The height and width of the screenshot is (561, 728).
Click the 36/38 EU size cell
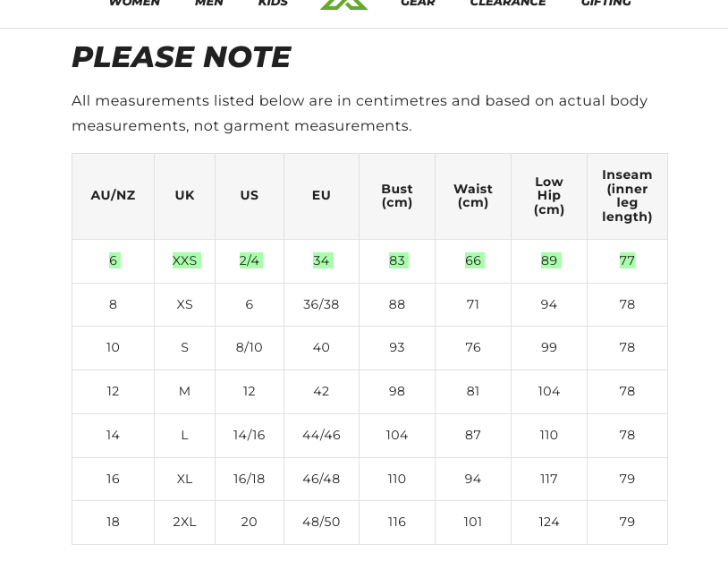[x=321, y=304]
